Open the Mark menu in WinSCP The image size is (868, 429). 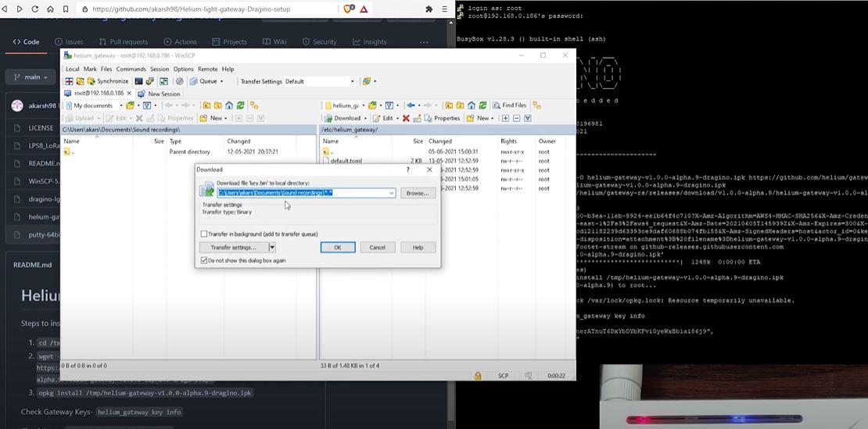(90, 69)
